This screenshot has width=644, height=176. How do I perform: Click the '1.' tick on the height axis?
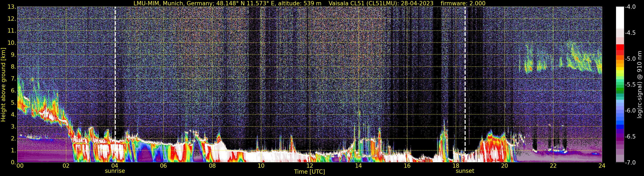point(13,150)
